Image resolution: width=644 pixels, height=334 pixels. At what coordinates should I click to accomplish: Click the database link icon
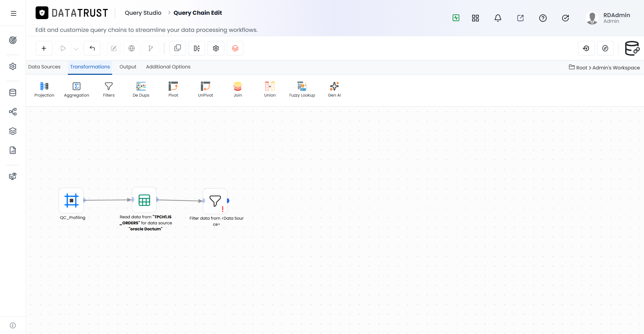tap(632, 48)
